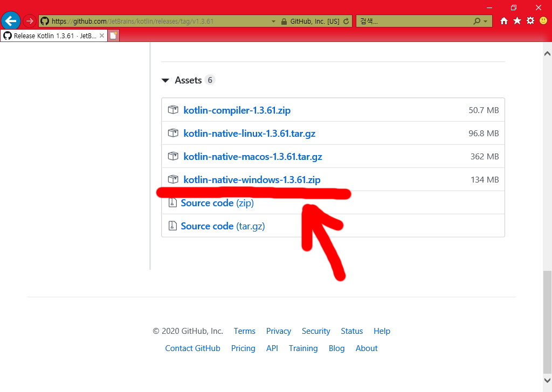Open a new tab button
The image size is (552, 392).
pos(113,36)
